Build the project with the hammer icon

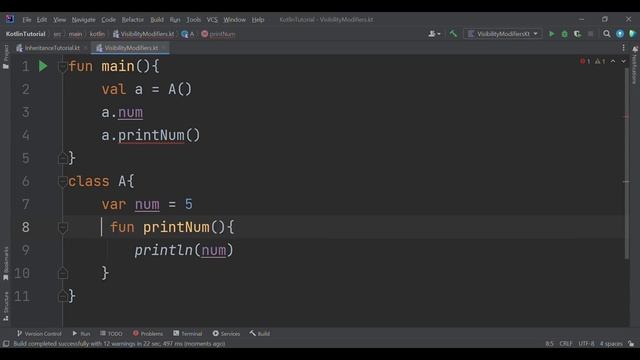tap(453, 34)
